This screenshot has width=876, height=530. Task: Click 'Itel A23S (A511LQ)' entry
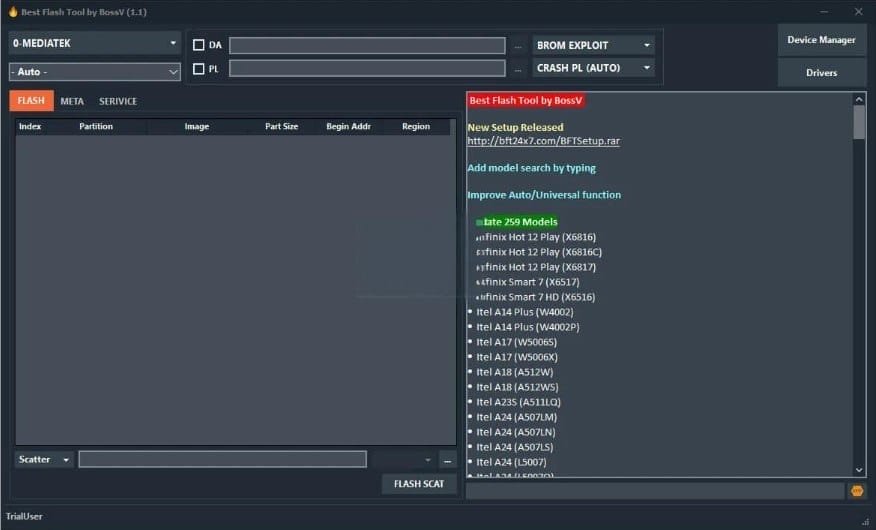(518, 402)
